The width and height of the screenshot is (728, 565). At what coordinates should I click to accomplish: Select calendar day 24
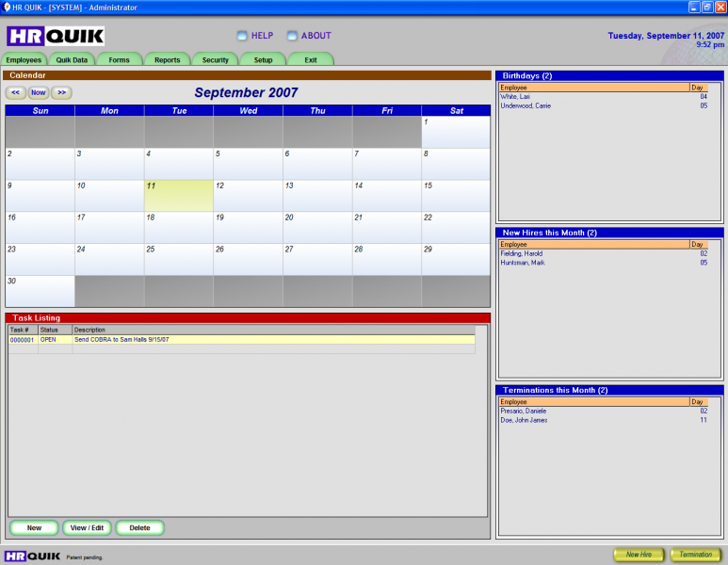[109, 259]
